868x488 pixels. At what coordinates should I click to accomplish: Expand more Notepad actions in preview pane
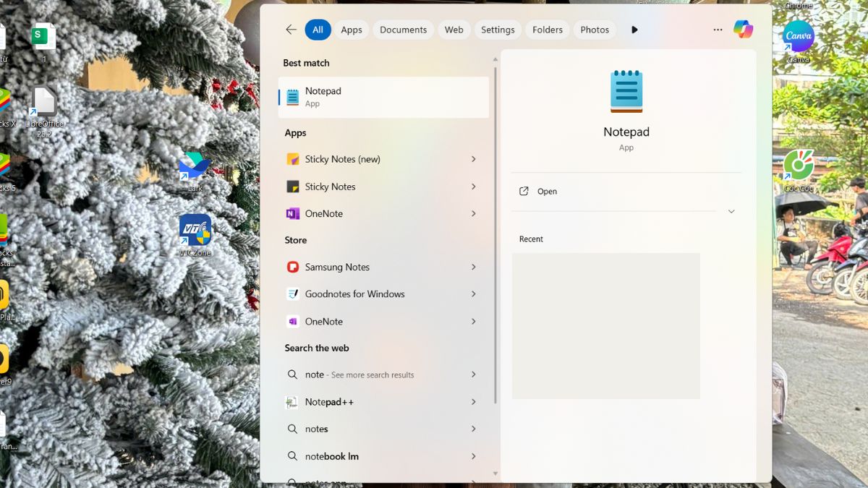(731, 212)
